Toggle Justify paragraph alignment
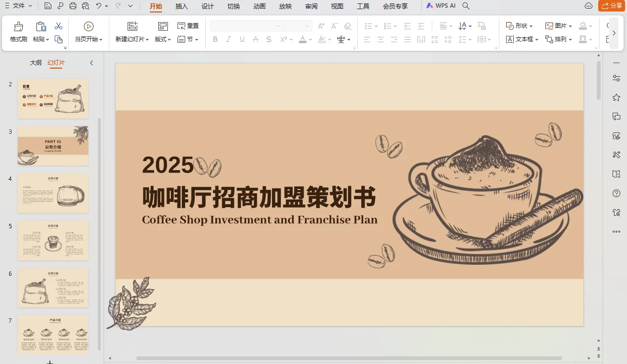Screen dimensions: 627x364 [x=408, y=39]
